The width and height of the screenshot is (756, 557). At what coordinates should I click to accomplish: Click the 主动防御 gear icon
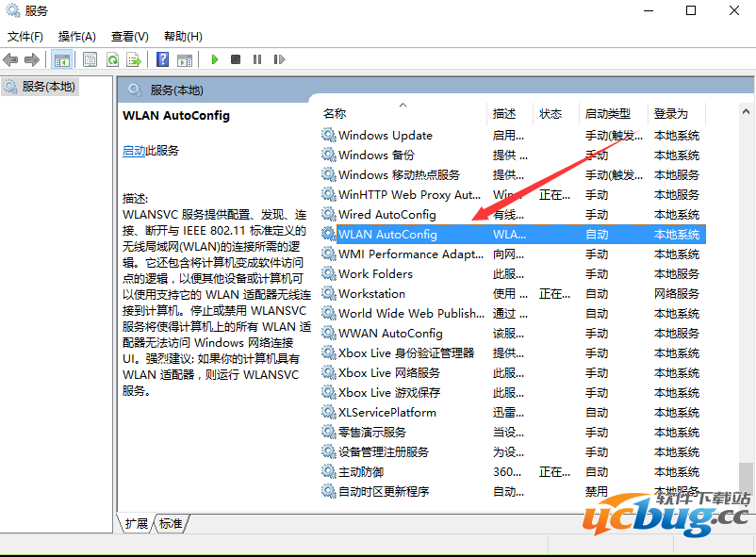[x=328, y=471]
